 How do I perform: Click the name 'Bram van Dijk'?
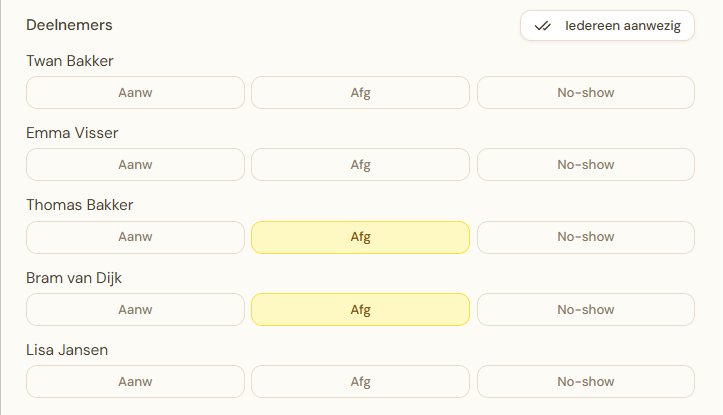click(x=74, y=278)
